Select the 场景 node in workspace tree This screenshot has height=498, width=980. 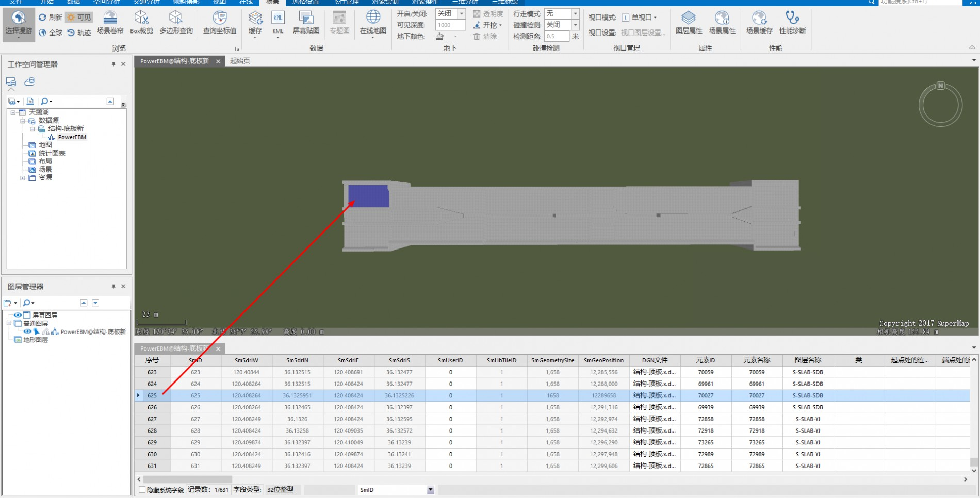click(45, 170)
